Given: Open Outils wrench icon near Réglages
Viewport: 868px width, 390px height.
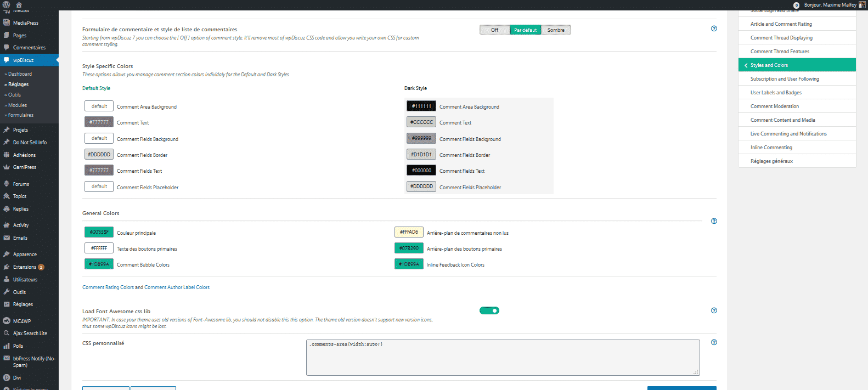Looking at the screenshot, I should pyautogui.click(x=7, y=292).
